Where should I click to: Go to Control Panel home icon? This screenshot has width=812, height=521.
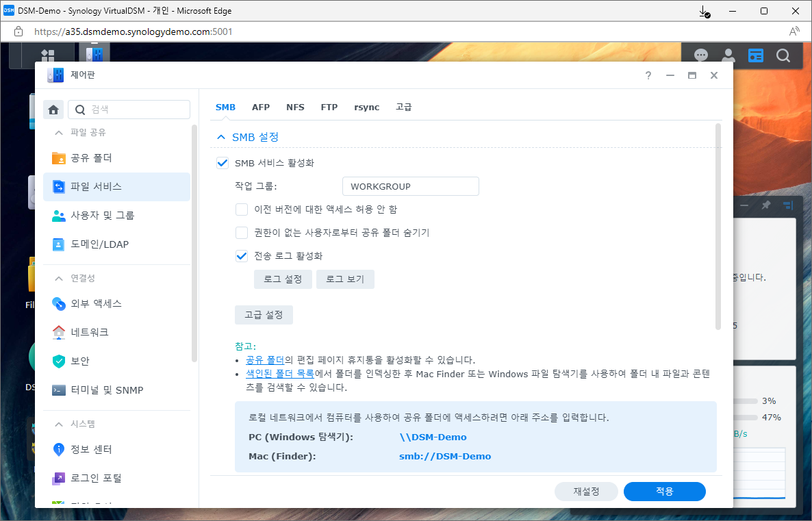[x=53, y=110]
